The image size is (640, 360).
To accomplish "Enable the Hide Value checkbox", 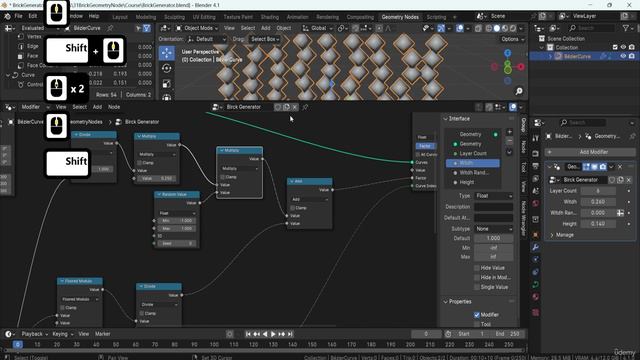I will 477,268.
